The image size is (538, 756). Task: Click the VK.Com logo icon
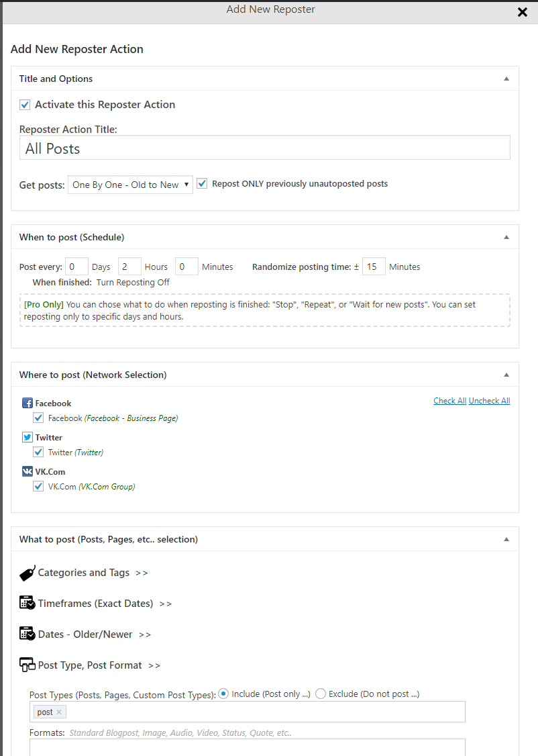point(28,471)
